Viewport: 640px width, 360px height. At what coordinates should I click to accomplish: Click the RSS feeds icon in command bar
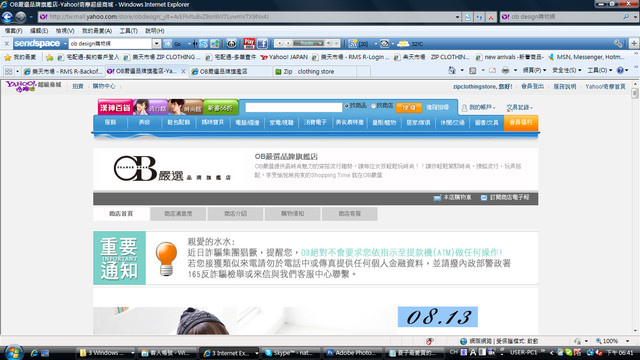click(x=473, y=71)
